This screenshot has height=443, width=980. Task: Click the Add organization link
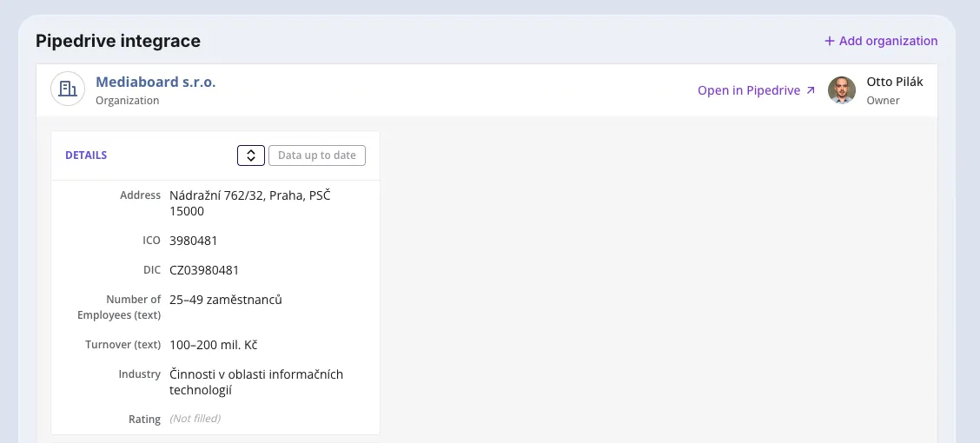pos(881,41)
